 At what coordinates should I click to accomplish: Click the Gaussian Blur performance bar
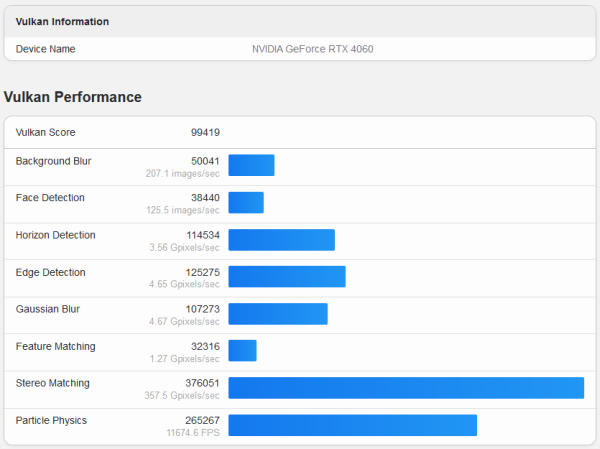pos(278,314)
